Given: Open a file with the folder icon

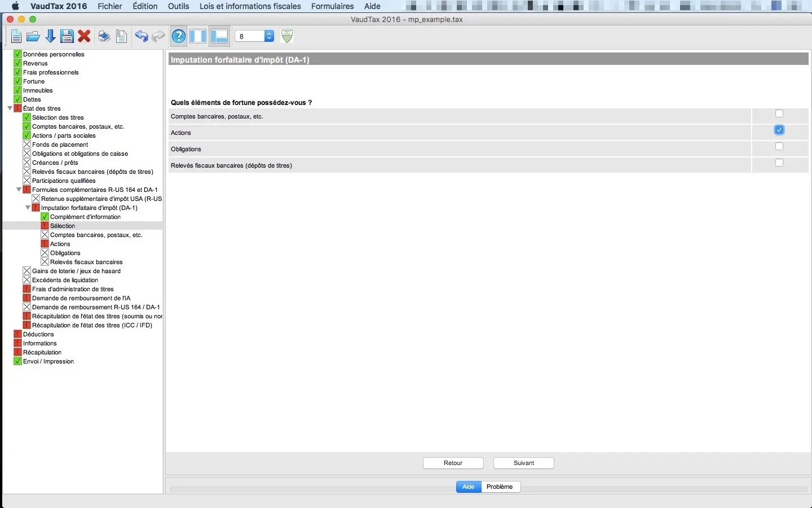Looking at the screenshot, I should pos(33,37).
